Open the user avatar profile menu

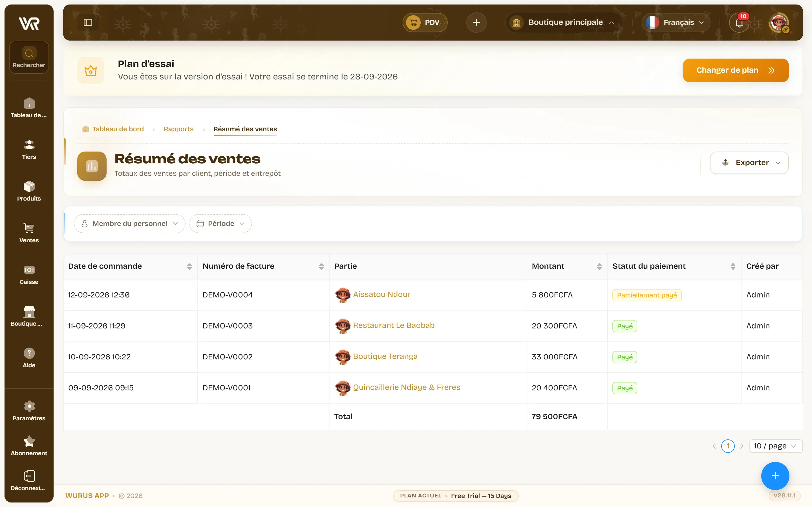pos(778,23)
